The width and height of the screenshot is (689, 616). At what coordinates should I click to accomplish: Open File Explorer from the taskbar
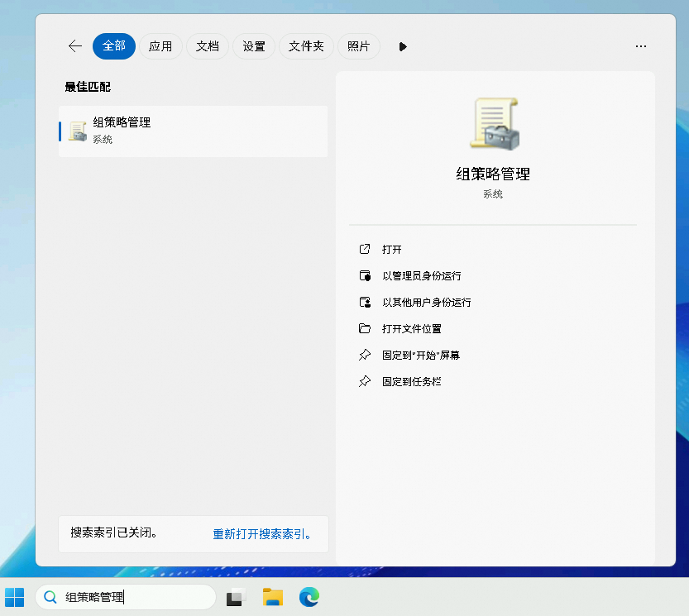(x=272, y=597)
